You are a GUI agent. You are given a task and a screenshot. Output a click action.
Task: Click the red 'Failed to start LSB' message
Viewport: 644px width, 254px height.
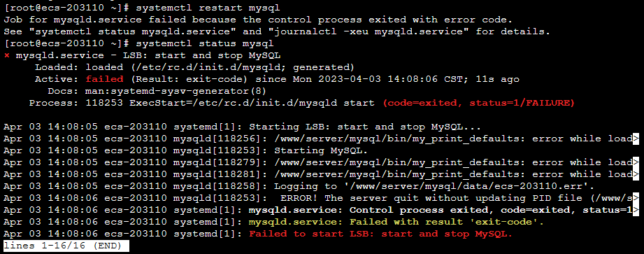(380, 234)
